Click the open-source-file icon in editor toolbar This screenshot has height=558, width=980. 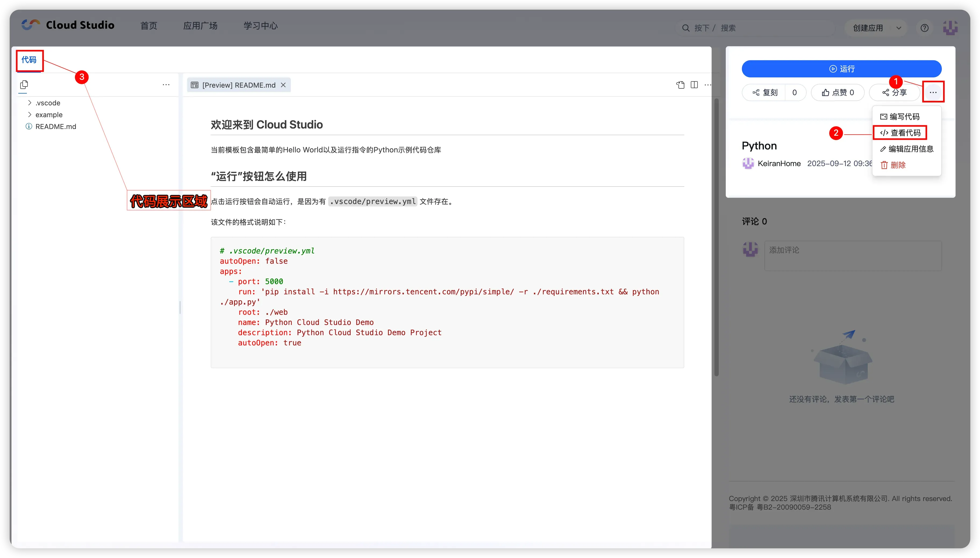(x=680, y=85)
